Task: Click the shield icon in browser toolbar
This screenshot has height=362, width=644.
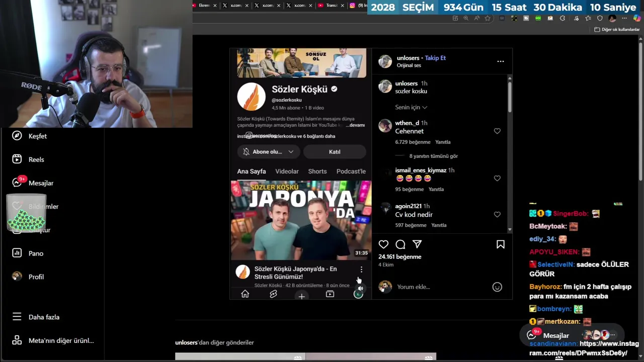Action: pos(600,18)
